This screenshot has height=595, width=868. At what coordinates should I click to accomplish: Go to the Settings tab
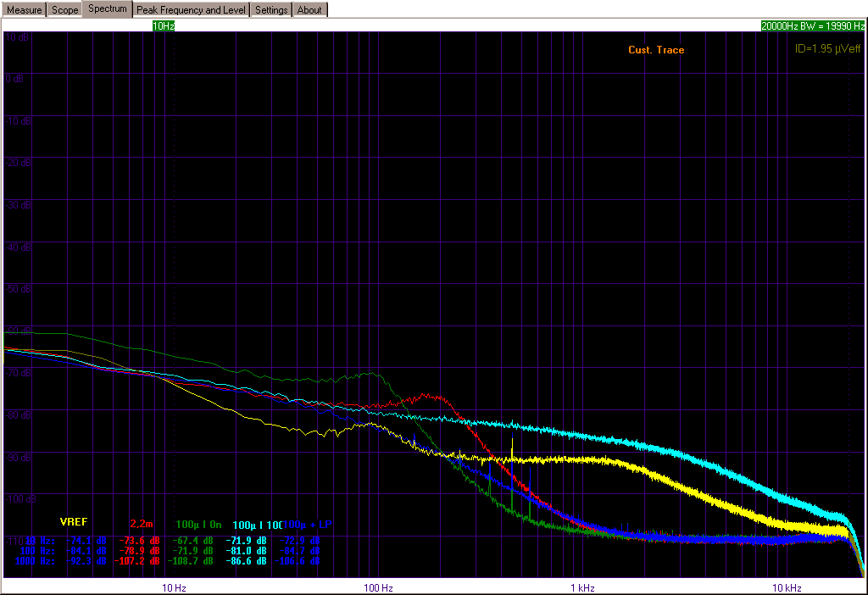coord(271,10)
